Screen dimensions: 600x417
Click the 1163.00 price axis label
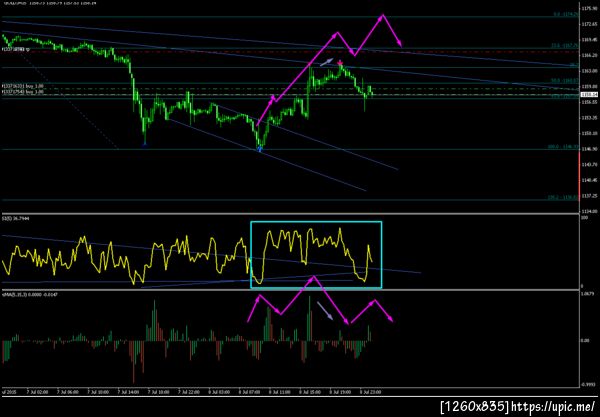pos(589,71)
